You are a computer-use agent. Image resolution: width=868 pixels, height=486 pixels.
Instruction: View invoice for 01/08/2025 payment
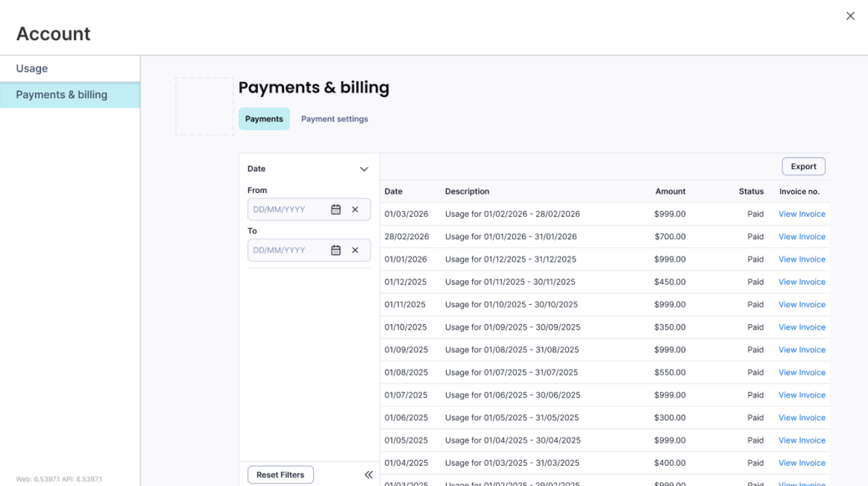[802, 373]
